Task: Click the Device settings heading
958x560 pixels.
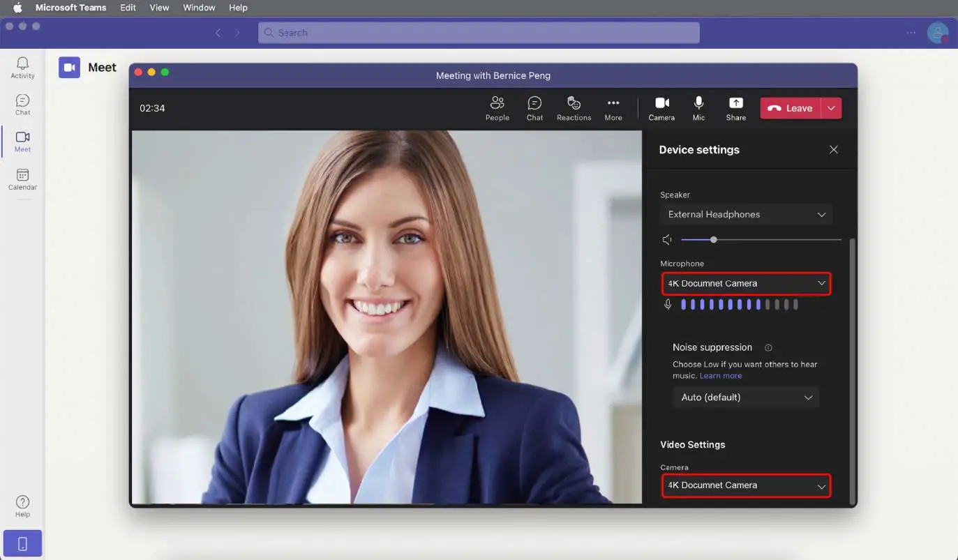Action: (x=699, y=150)
